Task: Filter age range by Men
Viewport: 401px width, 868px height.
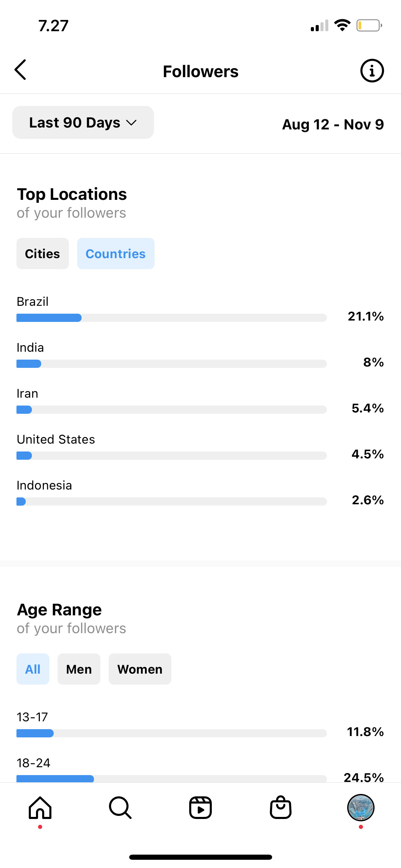Action: coord(79,669)
